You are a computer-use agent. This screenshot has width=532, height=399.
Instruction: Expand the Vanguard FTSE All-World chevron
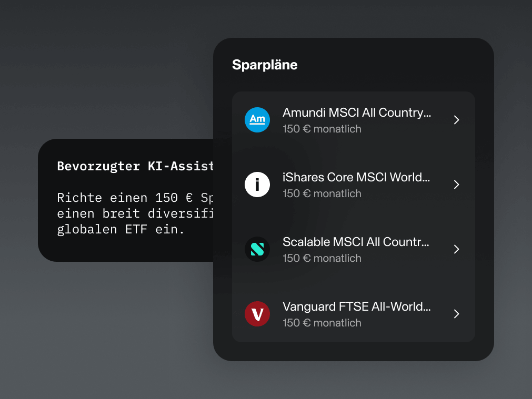456,314
